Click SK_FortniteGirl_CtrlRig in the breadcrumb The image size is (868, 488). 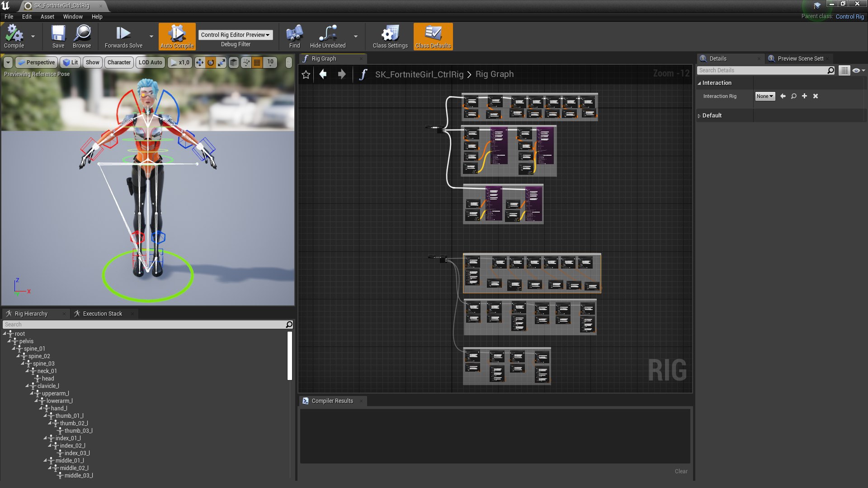coord(419,74)
